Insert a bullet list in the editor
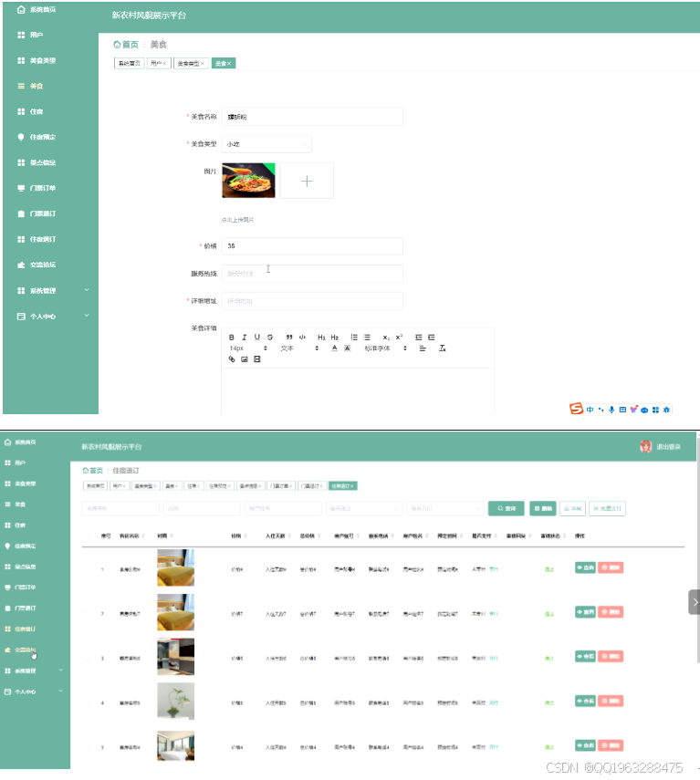 [x=367, y=338]
